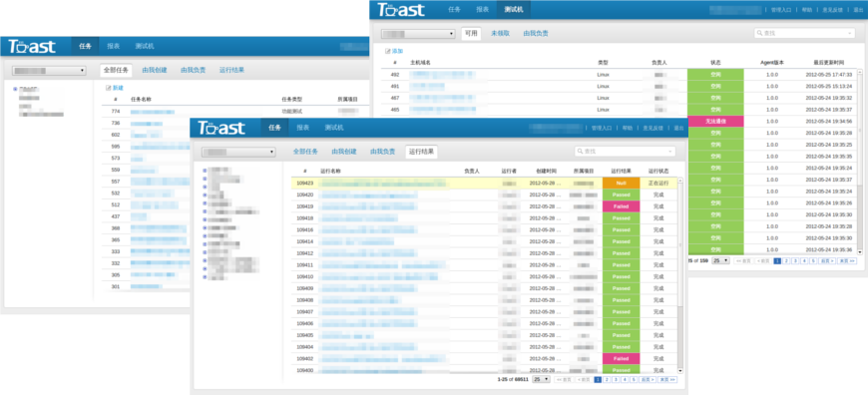Switch to the 未领取 tab

[501, 33]
